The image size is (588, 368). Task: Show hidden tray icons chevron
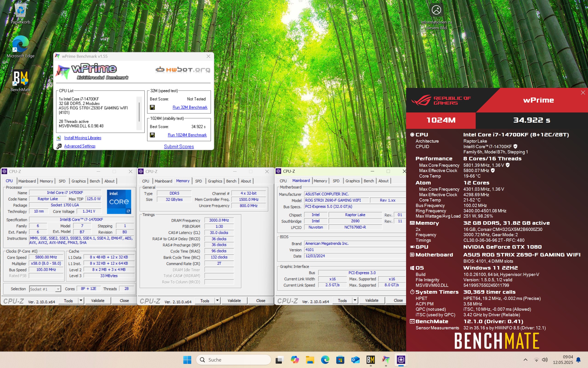525,360
